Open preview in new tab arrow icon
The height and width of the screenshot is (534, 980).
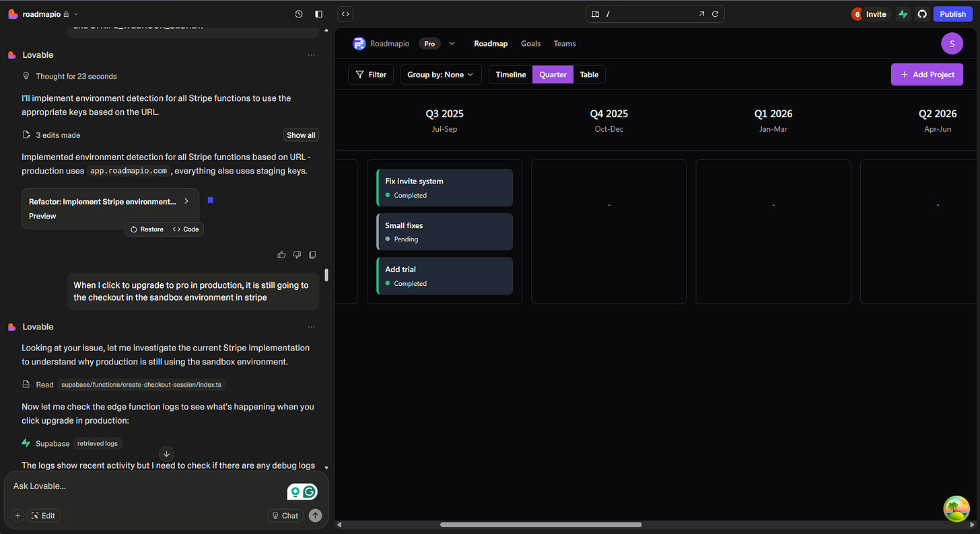[701, 14]
